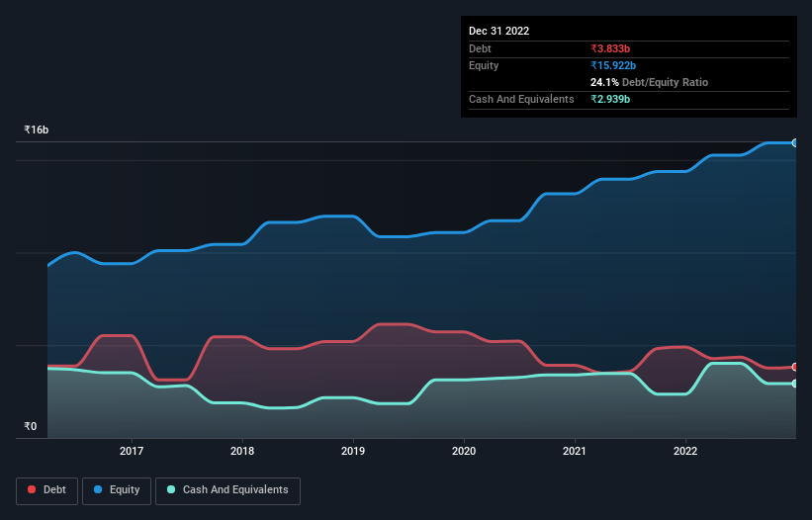Click the ₹15.922b equity value
Viewport: 812px width, 520px height.
point(613,65)
